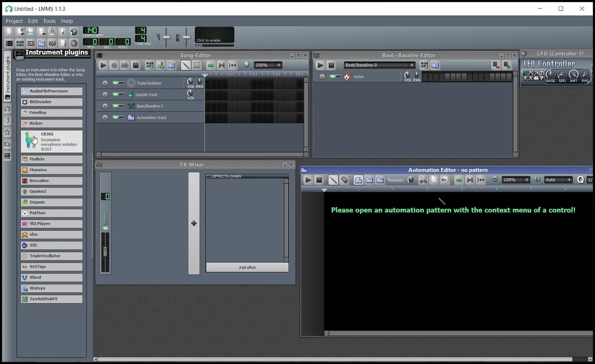Stop playback in the Song-Editor
Screen dimensions: 595x364
click(136, 65)
